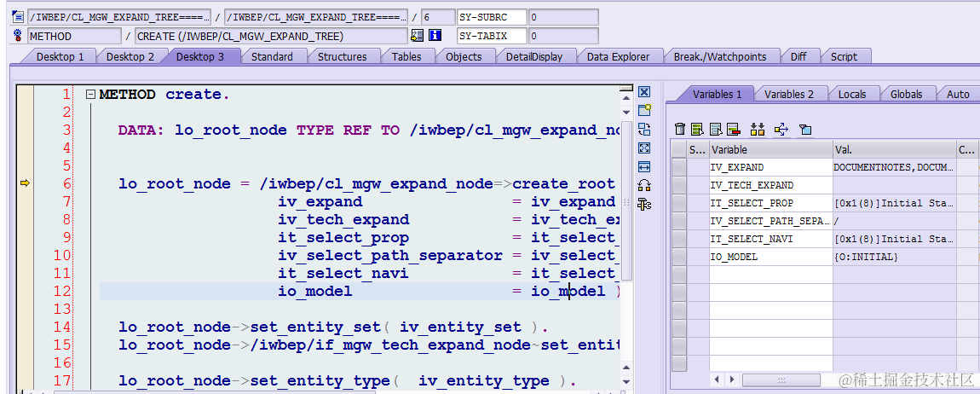Click the Val. column header
Viewport: 980px width, 394px height.
coord(895,149)
